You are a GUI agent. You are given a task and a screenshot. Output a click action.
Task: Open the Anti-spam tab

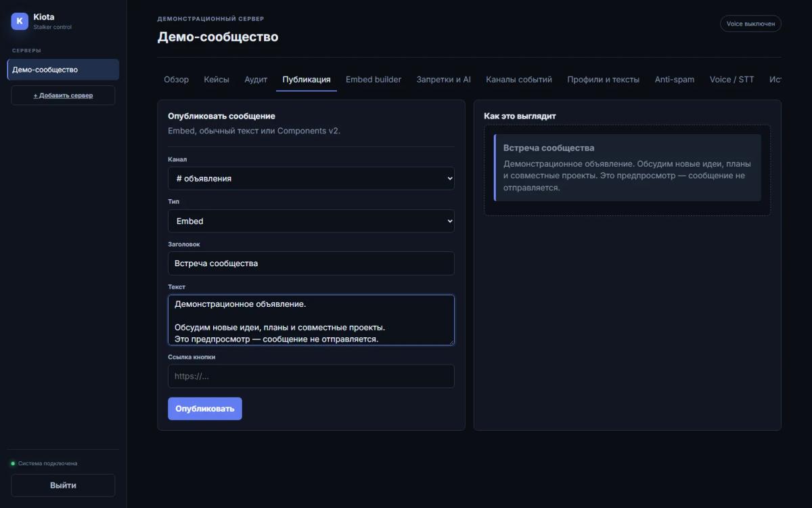tap(674, 79)
